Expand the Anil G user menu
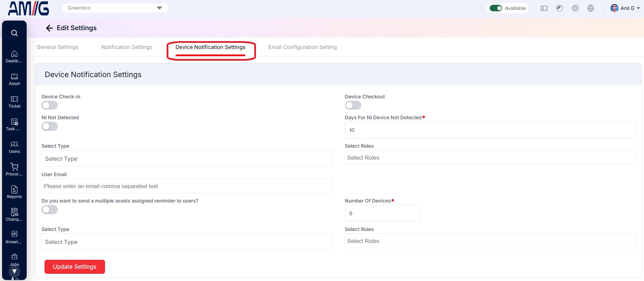The image size is (644, 281). pos(625,8)
